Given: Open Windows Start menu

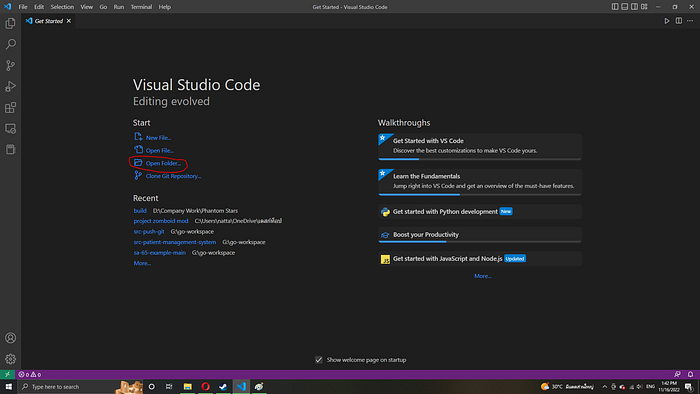Looking at the screenshot, I should [x=8, y=386].
